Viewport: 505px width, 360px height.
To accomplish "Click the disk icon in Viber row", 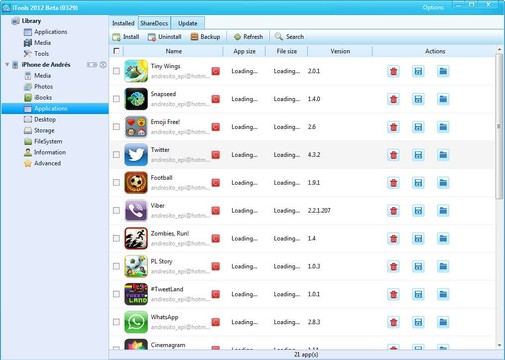I will (x=418, y=210).
